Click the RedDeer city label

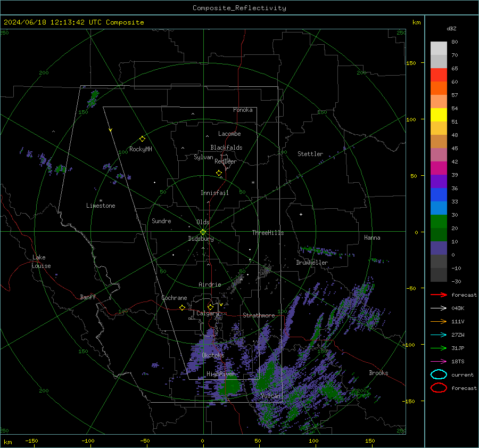[226, 161]
